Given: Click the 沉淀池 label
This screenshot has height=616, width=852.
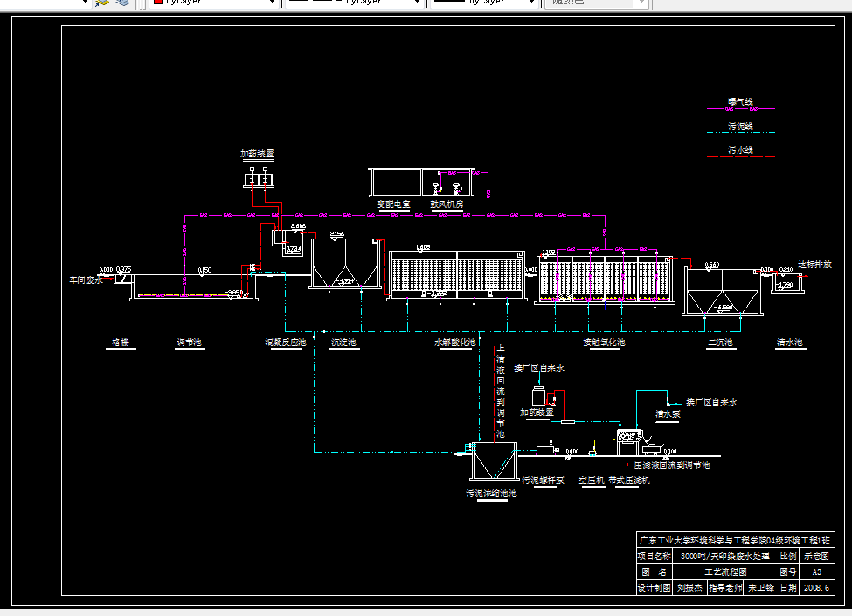Looking at the screenshot, I should click(343, 343).
